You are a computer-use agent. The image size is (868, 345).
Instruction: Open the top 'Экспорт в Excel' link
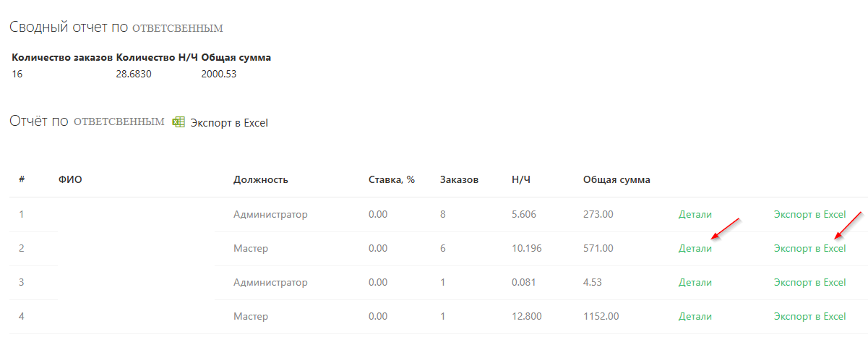pyautogui.click(x=229, y=123)
